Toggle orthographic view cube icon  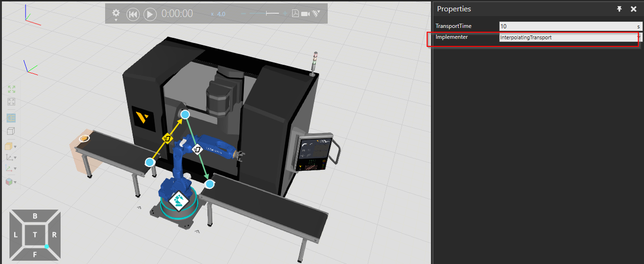pos(11,131)
